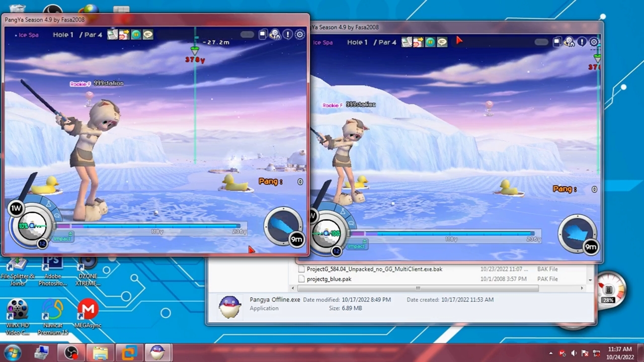
Task: Click the Impact label in right game window
Action: 356,246
